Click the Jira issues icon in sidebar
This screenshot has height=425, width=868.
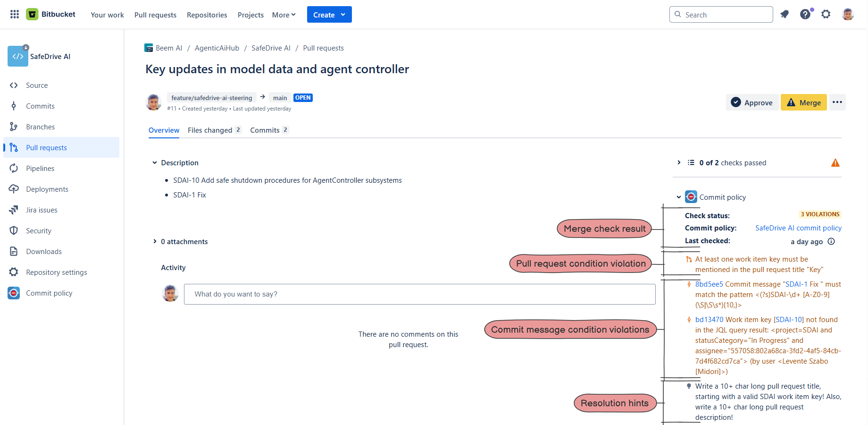click(x=14, y=210)
